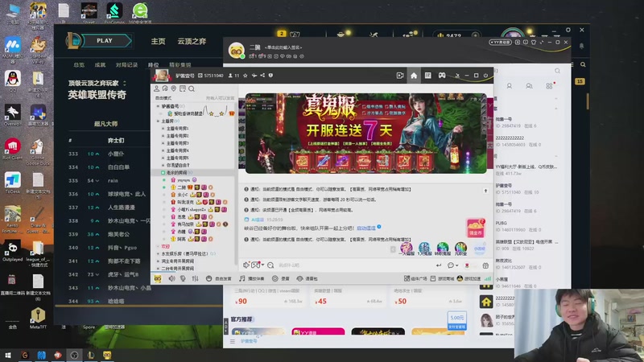
Task: Open 总览 sub-tab in League profile
Action: point(79,65)
